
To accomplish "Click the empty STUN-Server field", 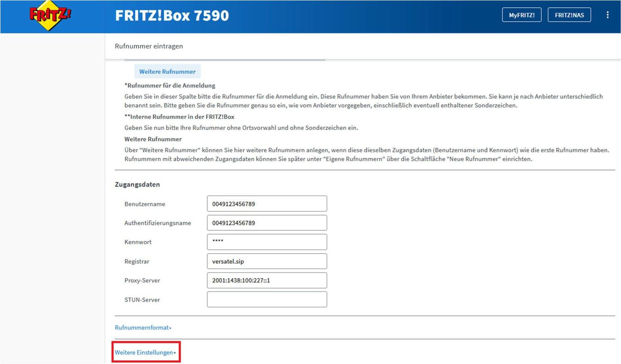I will 267,299.
